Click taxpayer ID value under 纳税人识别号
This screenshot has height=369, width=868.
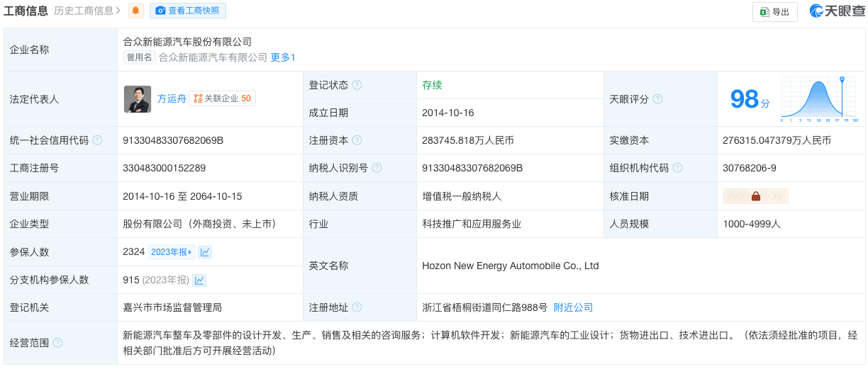point(472,168)
